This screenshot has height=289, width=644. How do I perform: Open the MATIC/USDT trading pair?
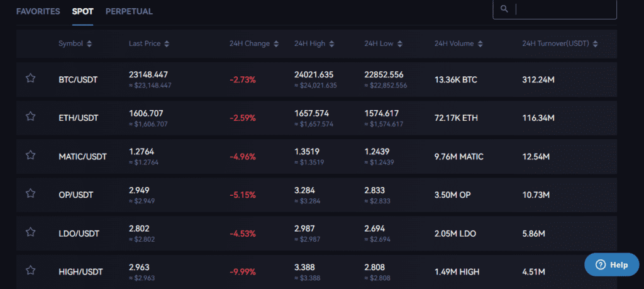pos(82,157)
